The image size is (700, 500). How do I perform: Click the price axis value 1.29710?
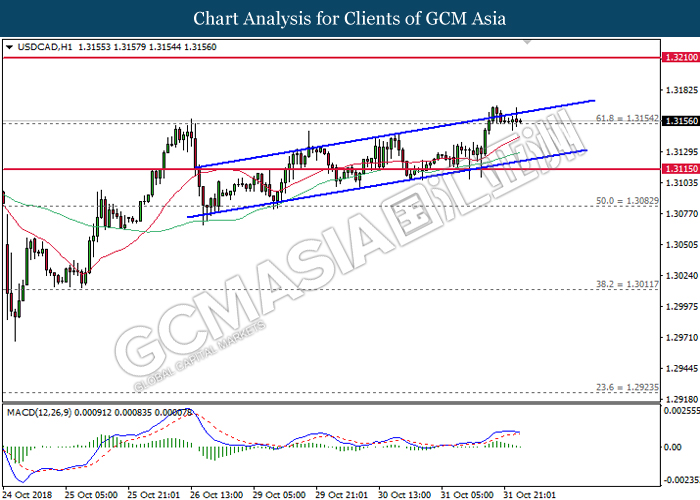[681, 338]
